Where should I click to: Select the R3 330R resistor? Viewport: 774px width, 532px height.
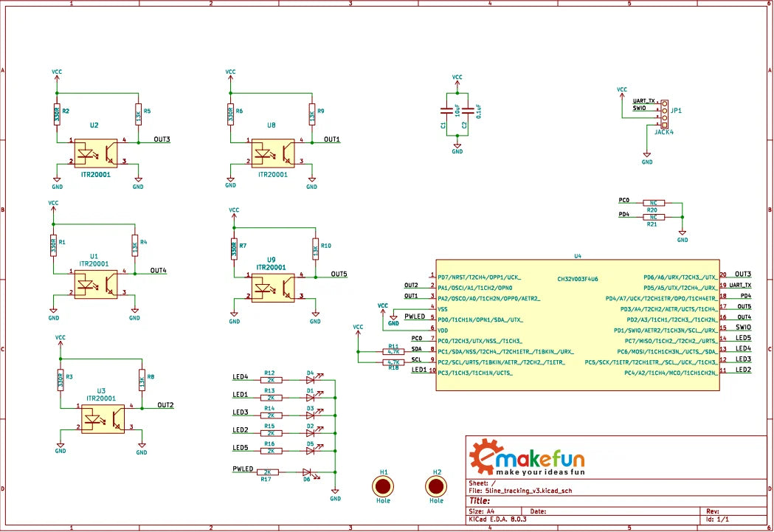[61, 380]
